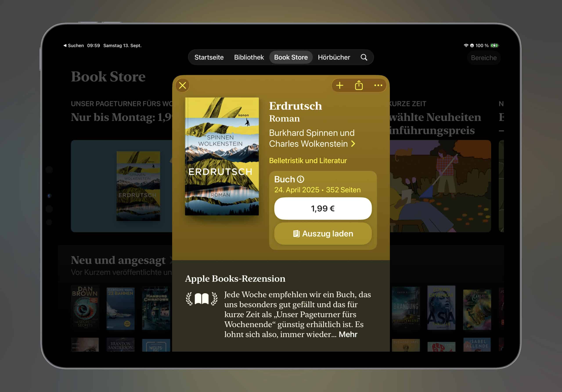Switch to the Startseite tab
Viewport: 562px width, 392px height.
point(209,57)
